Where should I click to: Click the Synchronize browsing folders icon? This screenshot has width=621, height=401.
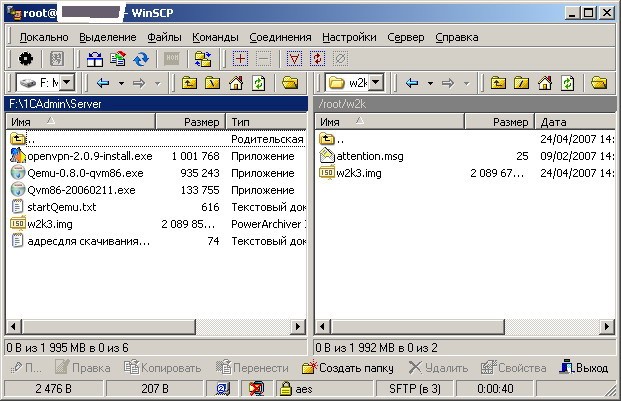click(203, 59)
